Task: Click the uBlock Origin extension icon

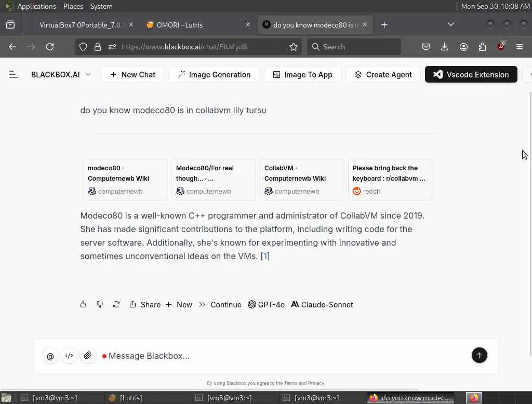Action: pyautogui.click(x=501, y=46)
